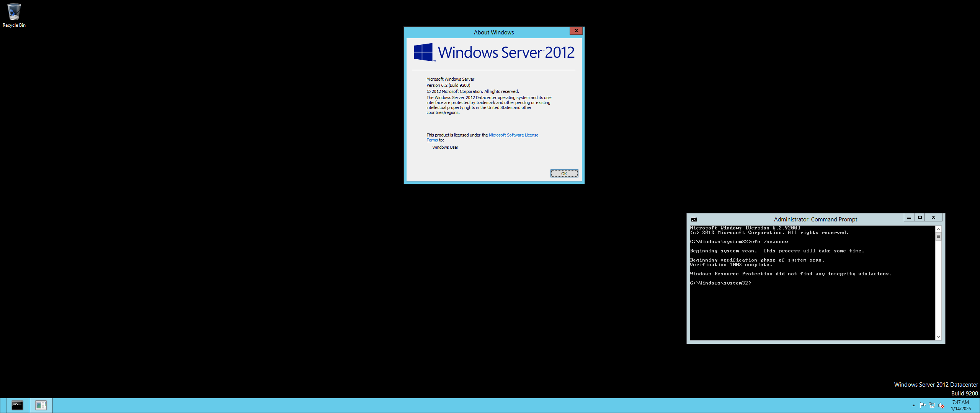980x413 pixels.
Task: Show hidden tray icons arrow
Action: coord(913,405)
